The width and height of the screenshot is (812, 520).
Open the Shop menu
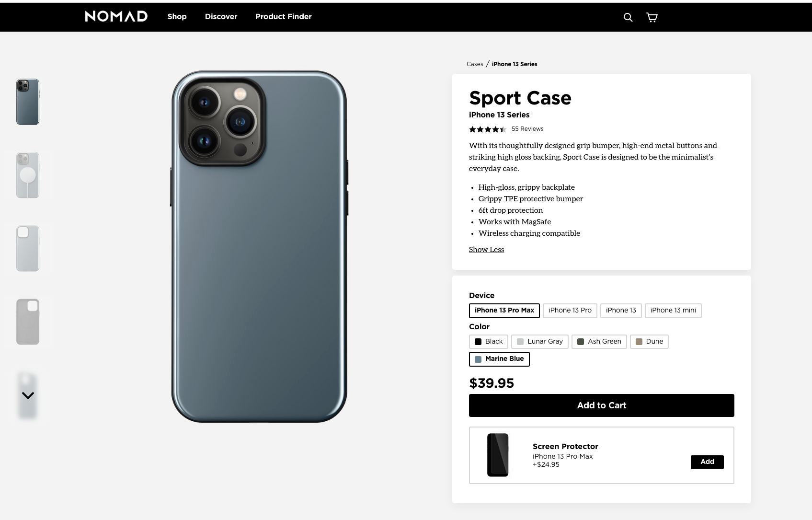point(177,17)
